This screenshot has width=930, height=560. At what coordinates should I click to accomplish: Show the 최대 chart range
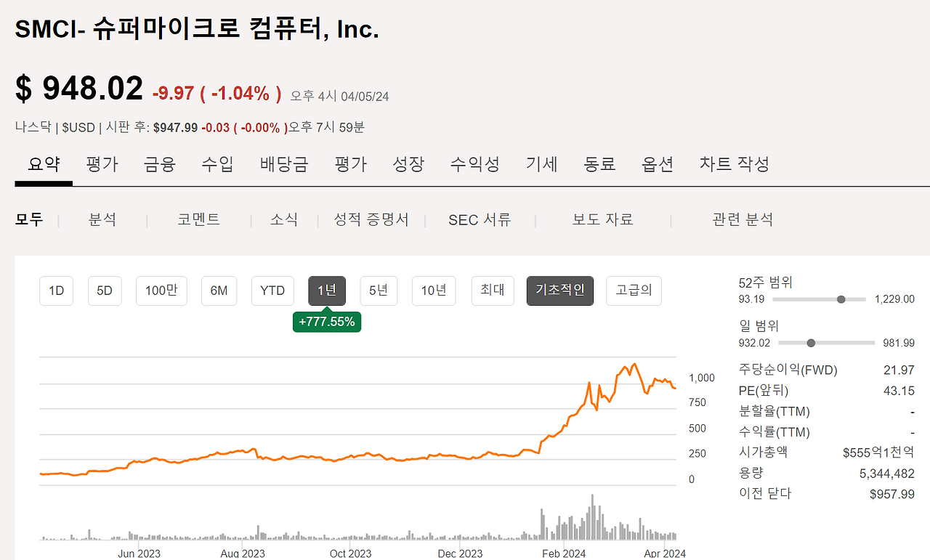pyautogui.click(x=493, y=291)
